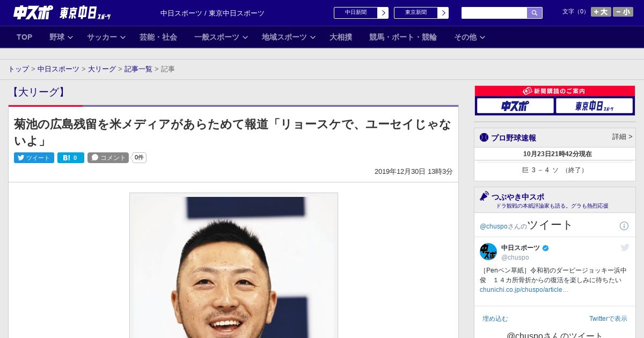Screen dimensions: 644x338
Task: Click the search magnifier button
Action: click(x=535, y=13)
